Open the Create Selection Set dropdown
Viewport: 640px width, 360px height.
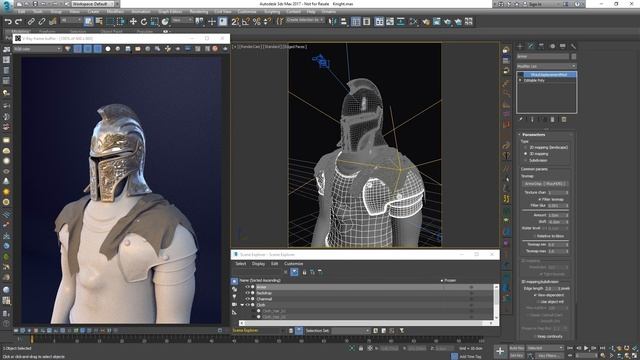[305, 20]
